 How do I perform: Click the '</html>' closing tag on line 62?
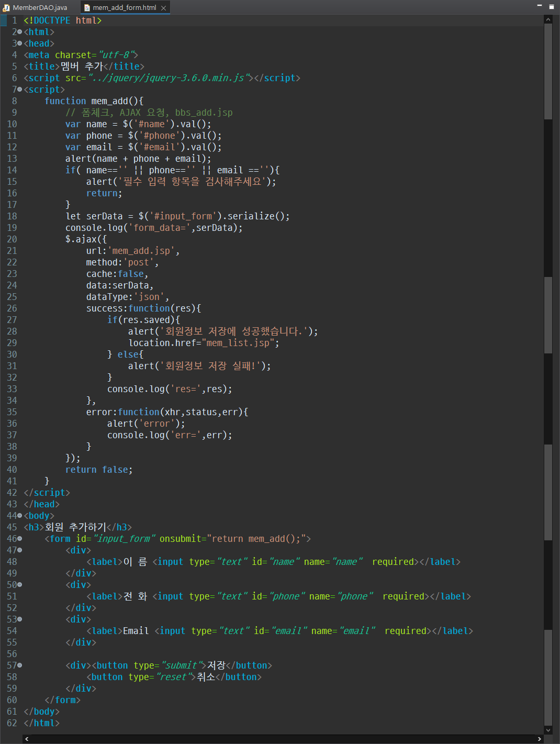[42, 723]
